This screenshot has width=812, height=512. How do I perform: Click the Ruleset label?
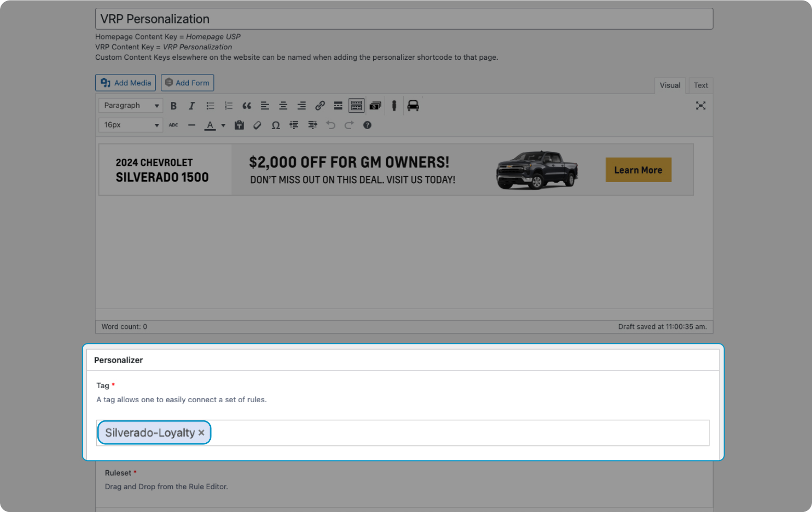coord(118,473)
